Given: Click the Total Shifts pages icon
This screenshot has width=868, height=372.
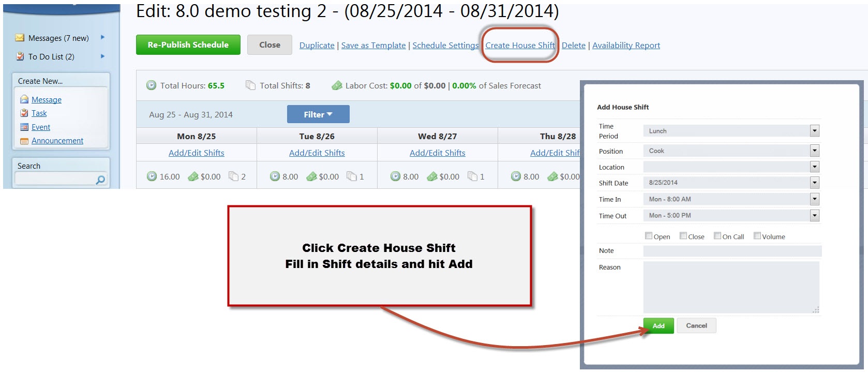Looking at the screenshot, I should point(250,85).
